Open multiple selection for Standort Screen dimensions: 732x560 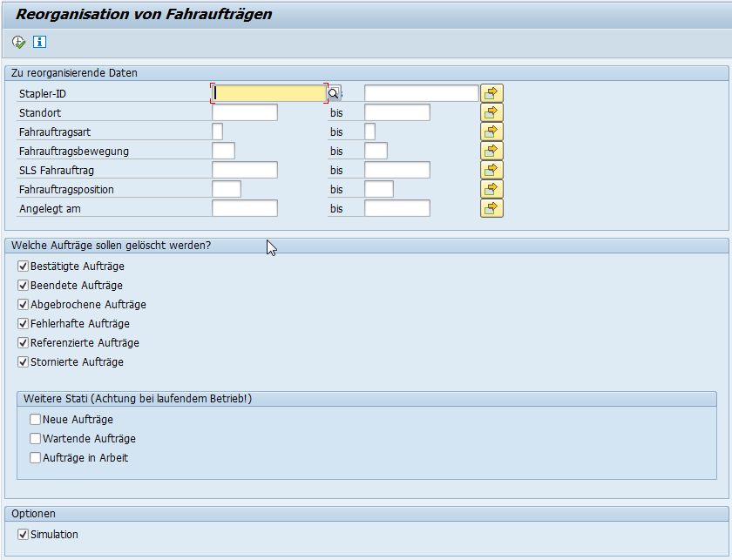[491, 112]
